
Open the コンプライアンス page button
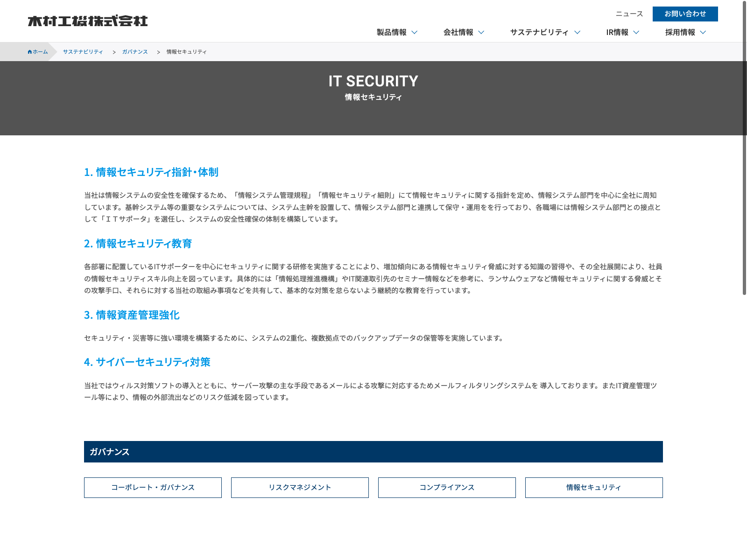click(447, 488)
